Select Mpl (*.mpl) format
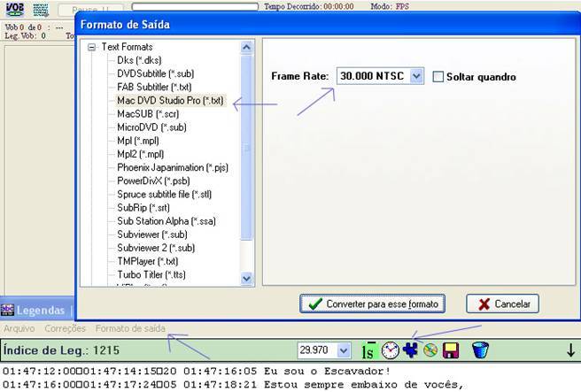The height and width of the screenshot is (392, 581). coord(138,141)
